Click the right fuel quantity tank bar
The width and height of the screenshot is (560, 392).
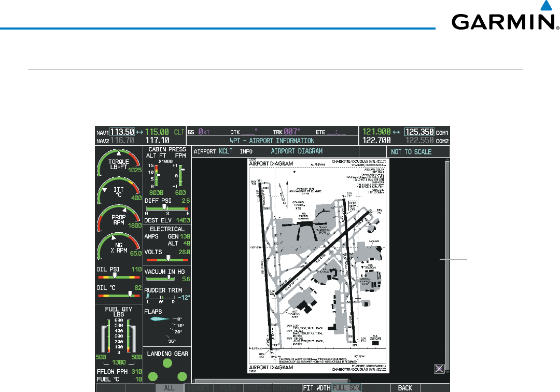(x=131, y=336)
